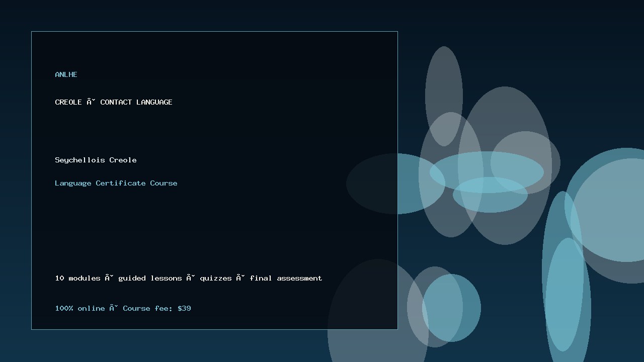644x362 pixels.
Task: Select the CREOLE CONTACT LANGUAGE line
Action: coord(114,102)
